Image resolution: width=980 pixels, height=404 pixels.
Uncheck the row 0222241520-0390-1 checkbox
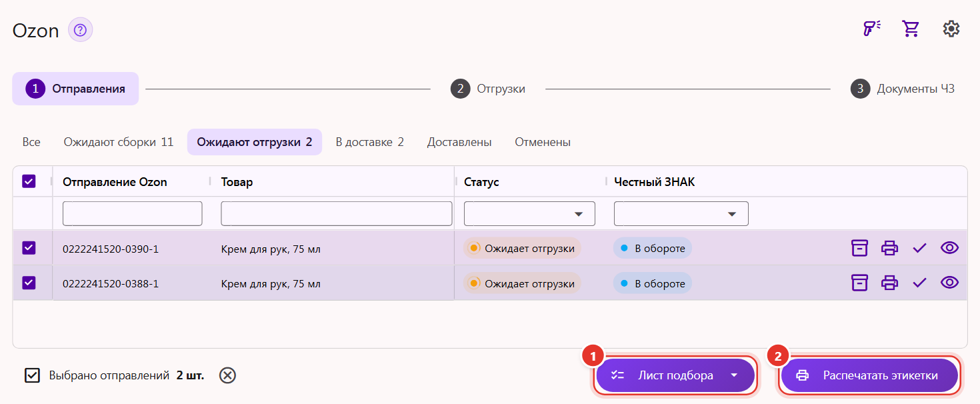click(x=29, y=248)
